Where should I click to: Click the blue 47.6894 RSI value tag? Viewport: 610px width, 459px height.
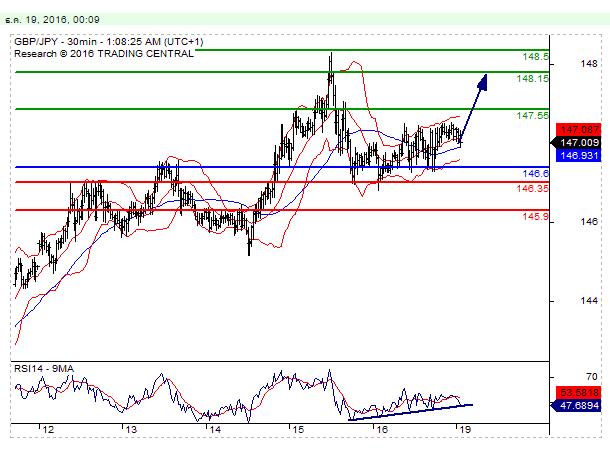click(576, 406)
